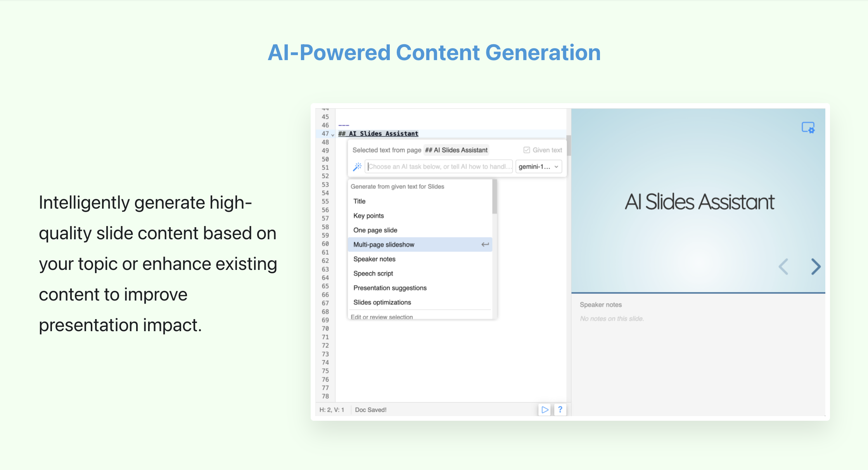Click the magic wand AI icon
The image size is (868, 470).
357,167
